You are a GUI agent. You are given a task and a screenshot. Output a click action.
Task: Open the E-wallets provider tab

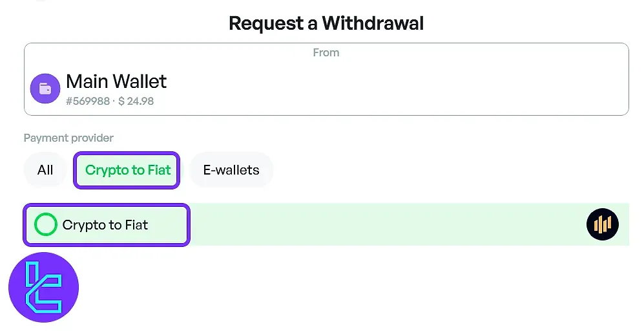click(231, 170)
